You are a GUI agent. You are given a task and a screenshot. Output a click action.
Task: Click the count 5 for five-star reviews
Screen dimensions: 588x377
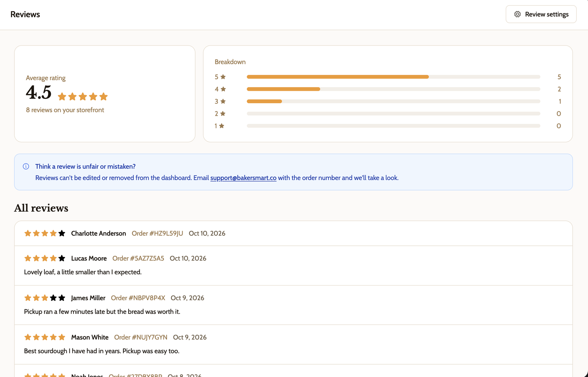559,77
